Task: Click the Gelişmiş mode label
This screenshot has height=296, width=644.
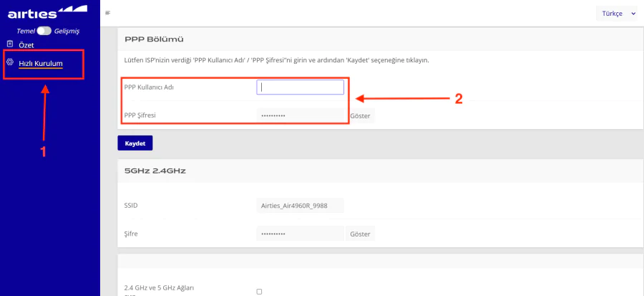Action: tap(67, 31)
